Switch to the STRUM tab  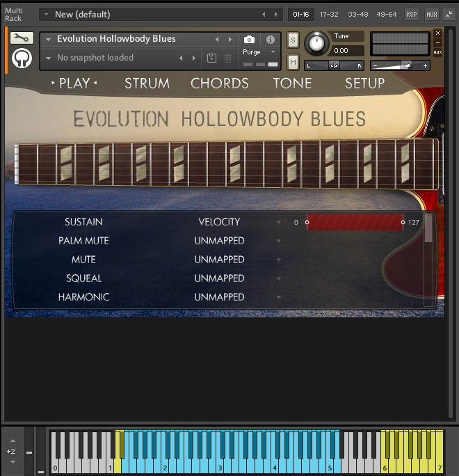pos(147,84)
